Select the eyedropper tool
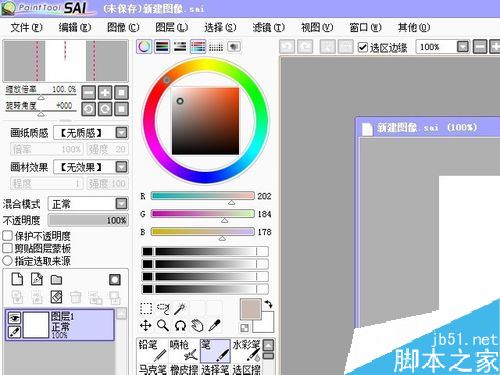The image size is (500, 375). [215, 325]
